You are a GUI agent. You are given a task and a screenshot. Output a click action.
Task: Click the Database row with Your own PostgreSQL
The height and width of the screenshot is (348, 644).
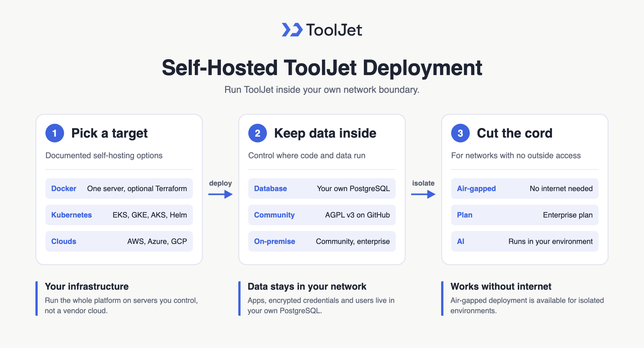pyautogui.click(x=322, y=188)
